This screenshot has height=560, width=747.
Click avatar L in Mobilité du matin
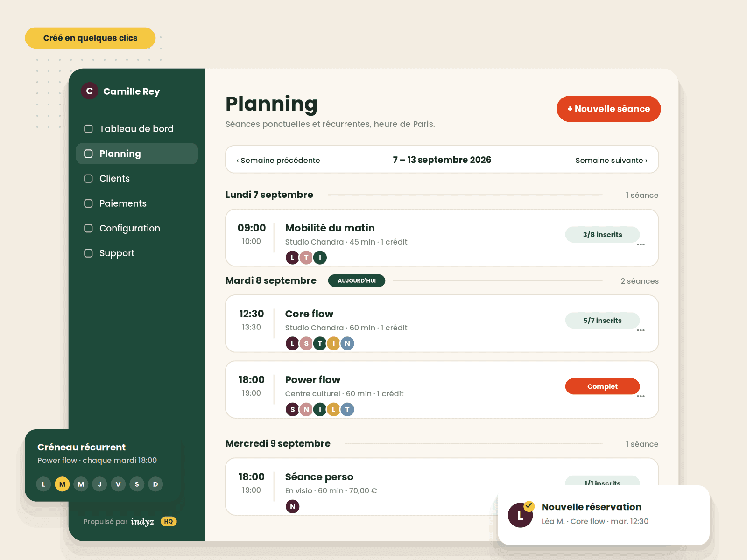[292, 258]
